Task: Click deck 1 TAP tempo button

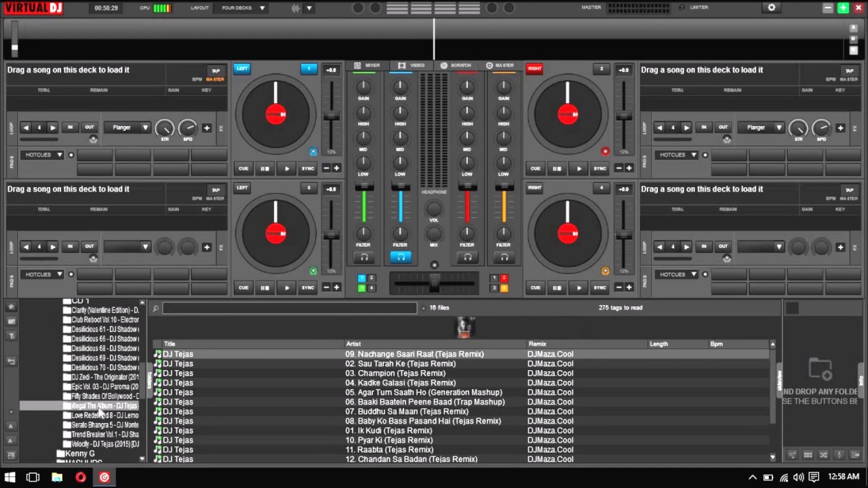Action: tap(216, 70)
